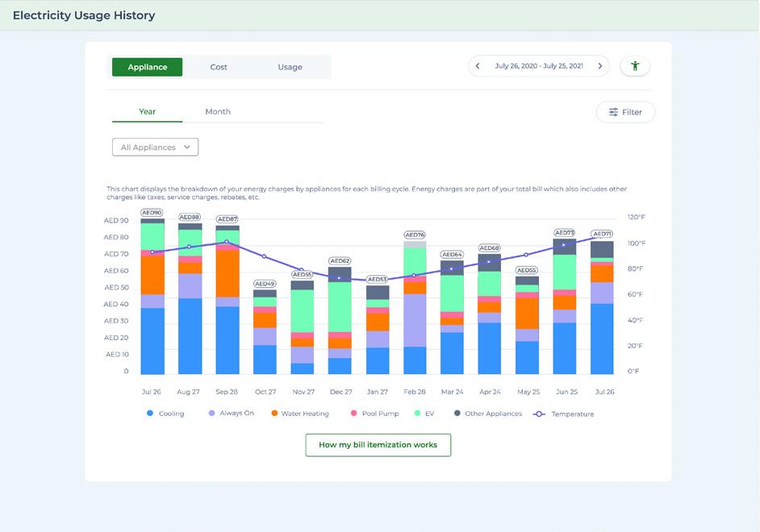Click the AED62 bar label
The image size is (760, 532).
pos(340,261)
